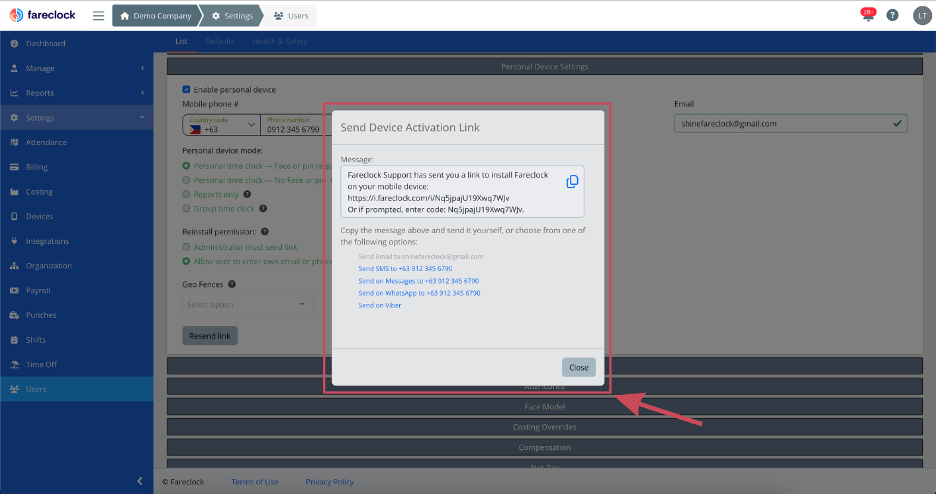Click the Fareclock logo

[42, 15]
